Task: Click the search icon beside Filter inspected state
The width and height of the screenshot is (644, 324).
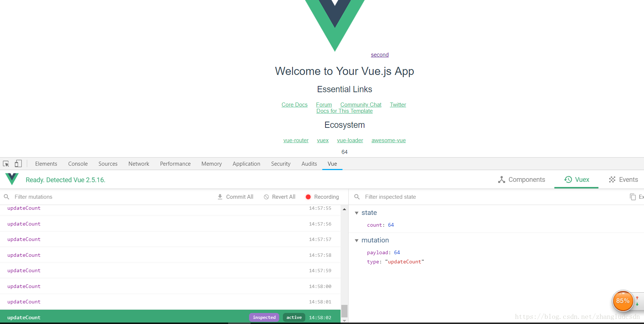Action: (x=357, y=197)
